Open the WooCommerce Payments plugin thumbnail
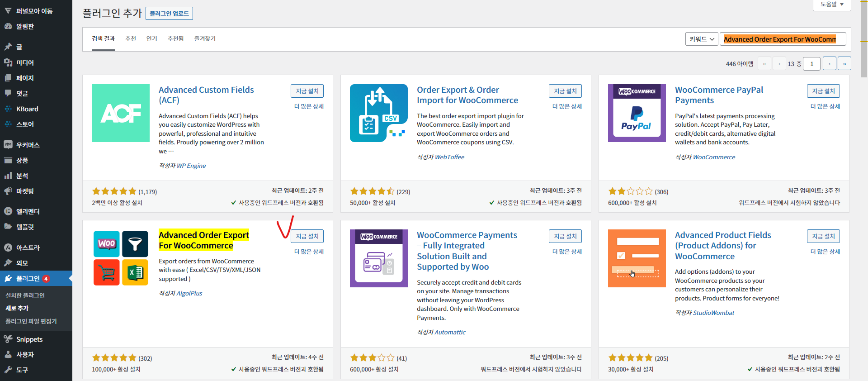This screenshot has width=868, height=381. pyautogui.click(x=379, y=258)
